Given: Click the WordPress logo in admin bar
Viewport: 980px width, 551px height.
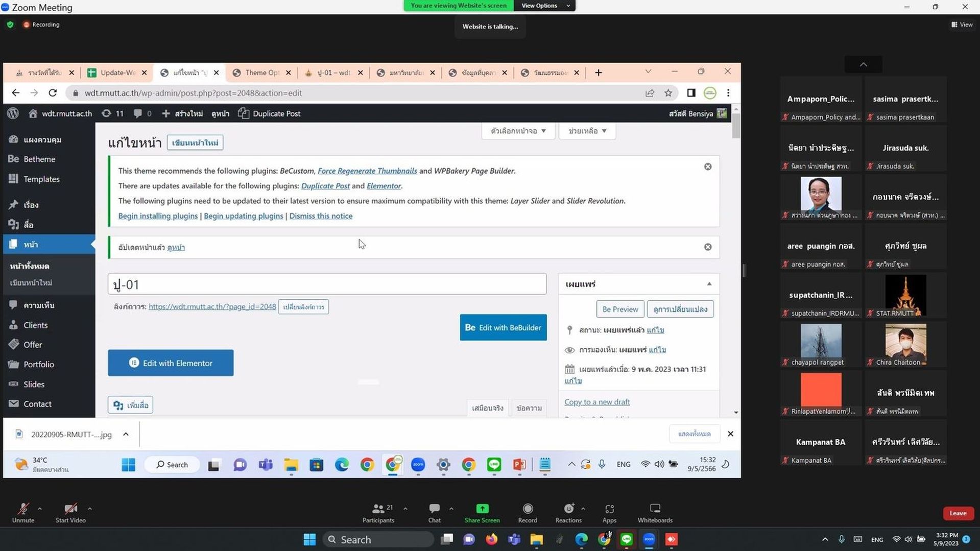Looking at the screenshot, I should 13,113.
